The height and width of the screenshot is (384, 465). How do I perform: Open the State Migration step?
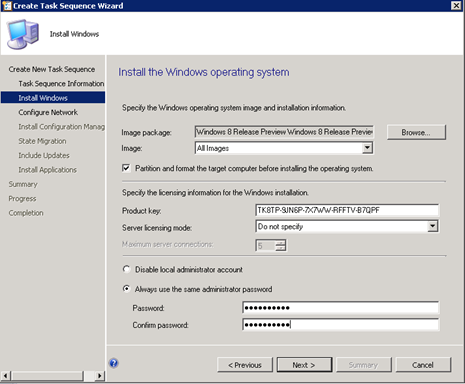(x=42, y=141)
